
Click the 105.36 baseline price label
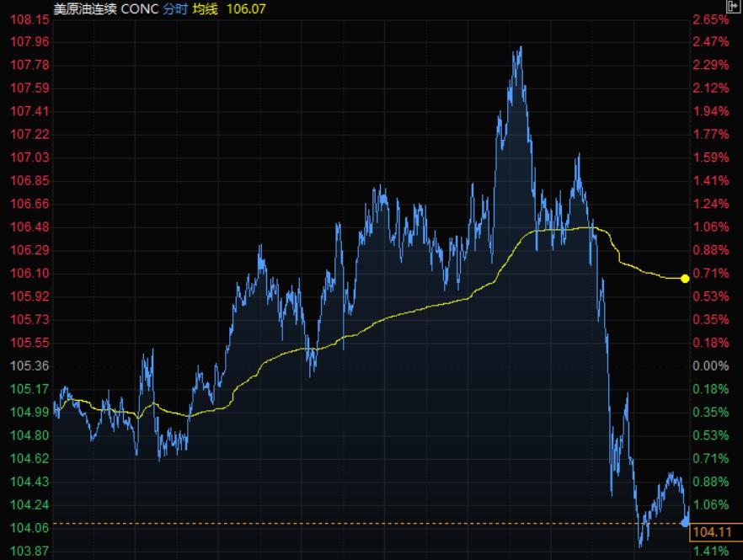[27, 366]
